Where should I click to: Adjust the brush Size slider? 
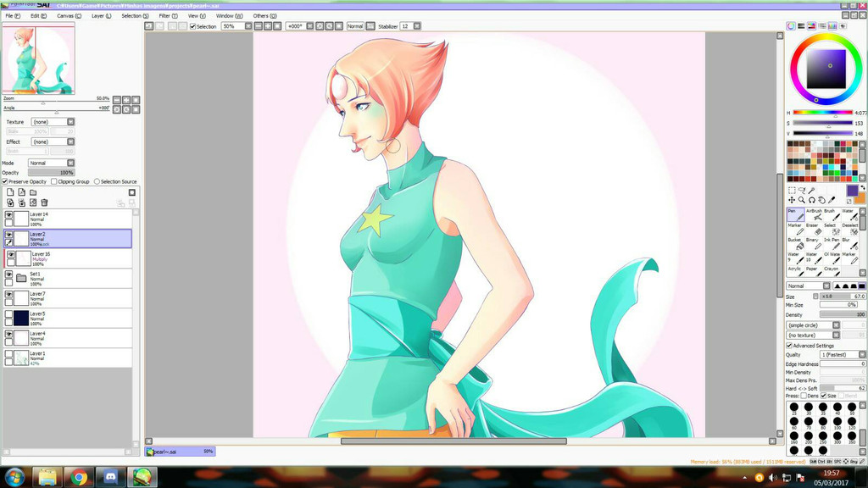(x=843, y=297)
